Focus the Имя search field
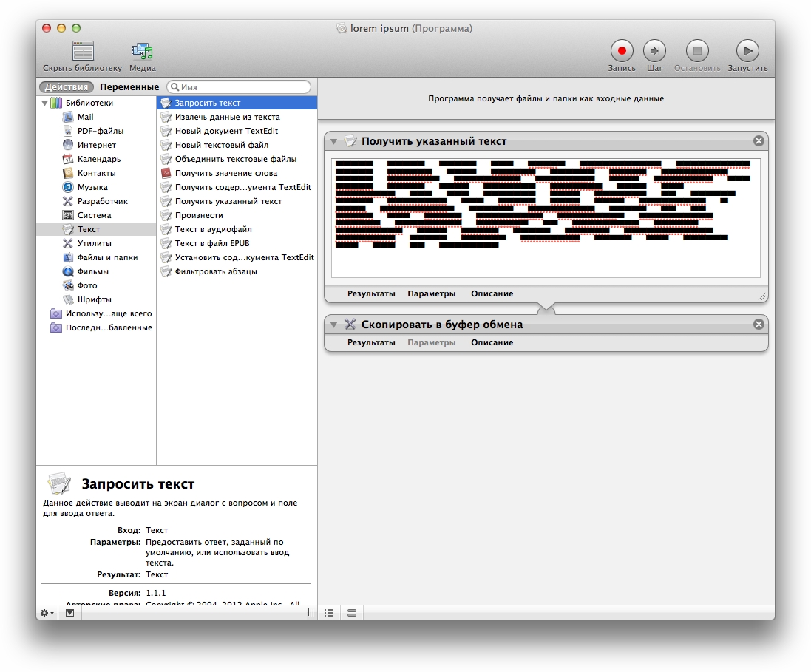 [239, 87]
